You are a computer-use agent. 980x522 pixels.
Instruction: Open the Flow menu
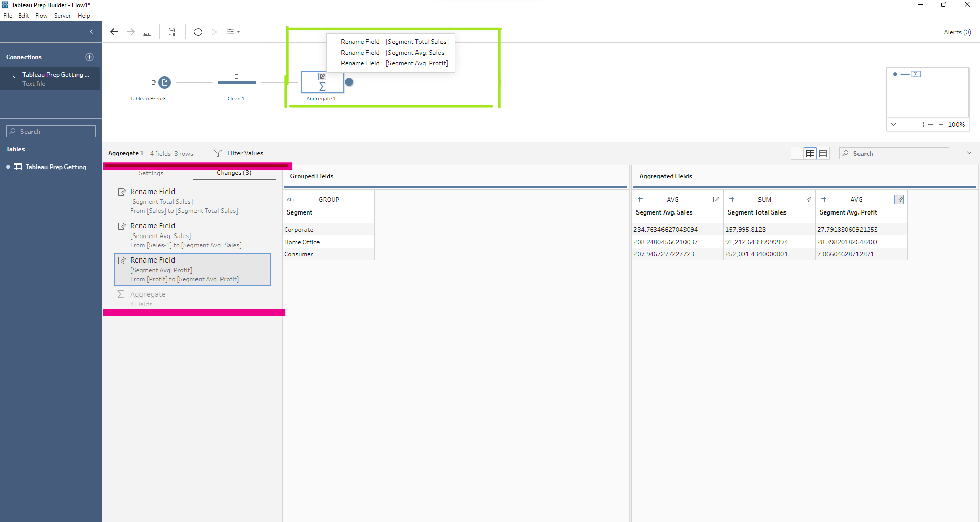(x=41, y=16)
